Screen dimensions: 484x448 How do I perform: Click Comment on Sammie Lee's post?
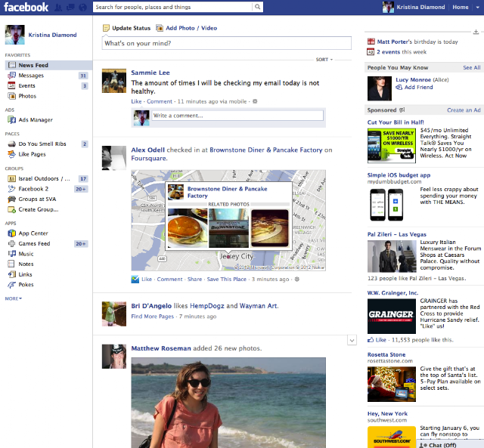point(160,101)
